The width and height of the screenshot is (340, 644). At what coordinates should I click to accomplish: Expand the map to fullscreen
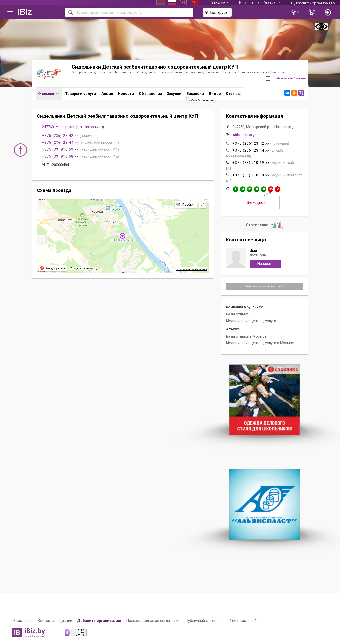203,205
